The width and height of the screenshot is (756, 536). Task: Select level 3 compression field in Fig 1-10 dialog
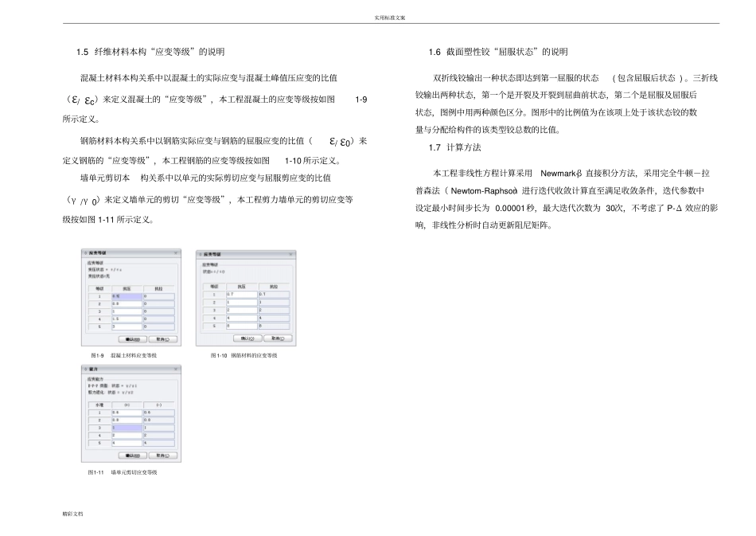[x=242, y=310]
